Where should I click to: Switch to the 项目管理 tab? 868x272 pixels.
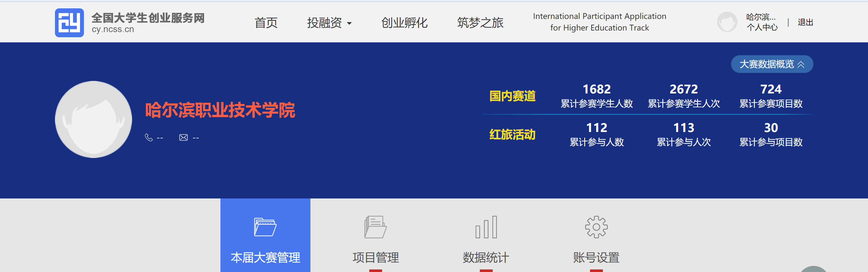[376, 258]
